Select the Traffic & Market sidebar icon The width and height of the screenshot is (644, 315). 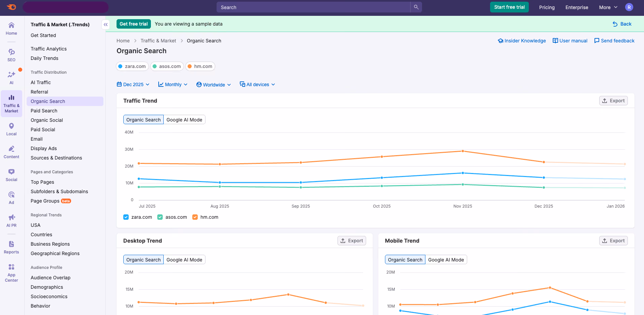tap(11, 104)
